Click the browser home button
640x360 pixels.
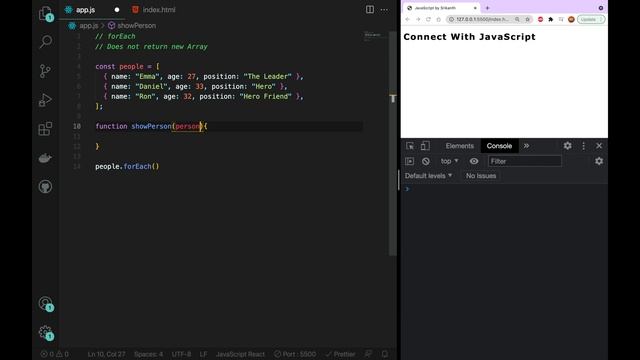pyautogui.click(x=438, y=19)
